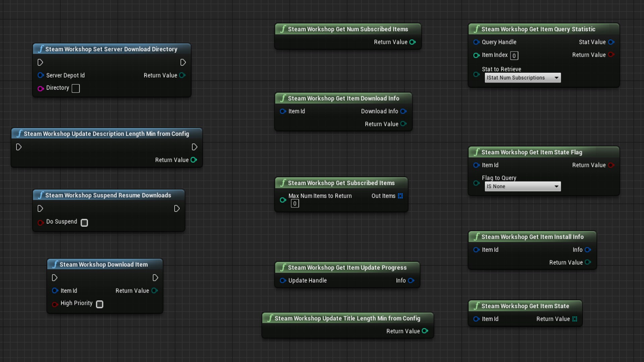Click the Item Index value field
This screenshot has width=644, height=362.
[514, 55]
